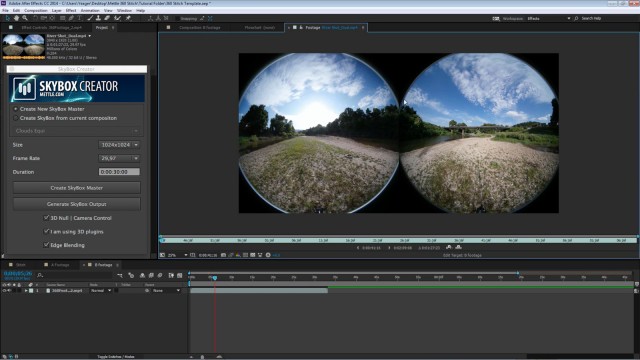The height and width of the screenshot is (360, 640).
Task: Select Create SkyBox from current composition
Action: 16,118
